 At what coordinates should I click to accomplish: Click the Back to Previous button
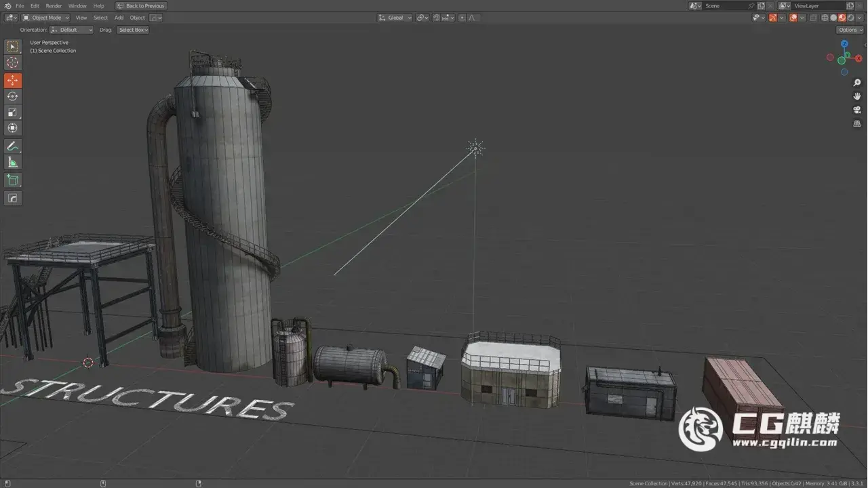click(x=141, y=6)
